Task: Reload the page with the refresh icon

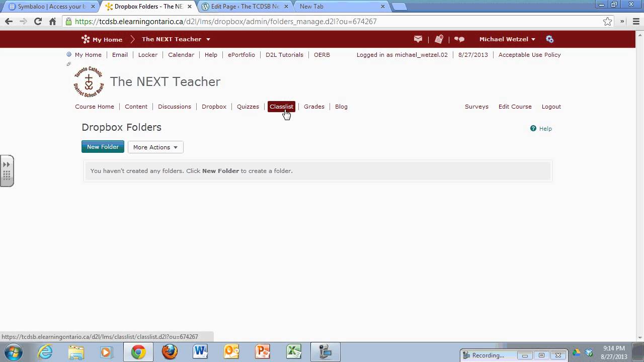Action: 38,22
